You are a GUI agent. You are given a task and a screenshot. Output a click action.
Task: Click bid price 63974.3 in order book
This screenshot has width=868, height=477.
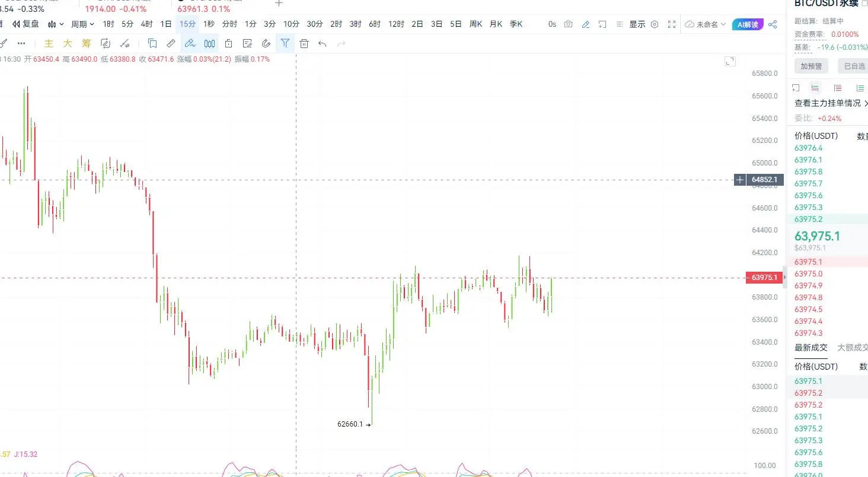coord(809,333)
